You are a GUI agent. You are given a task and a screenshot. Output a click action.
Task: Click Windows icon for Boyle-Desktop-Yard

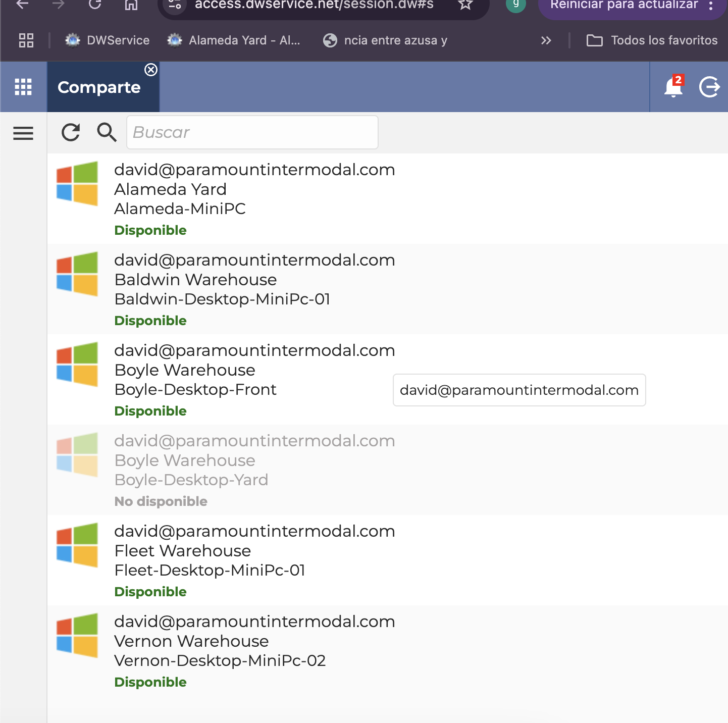coord(77,455)
